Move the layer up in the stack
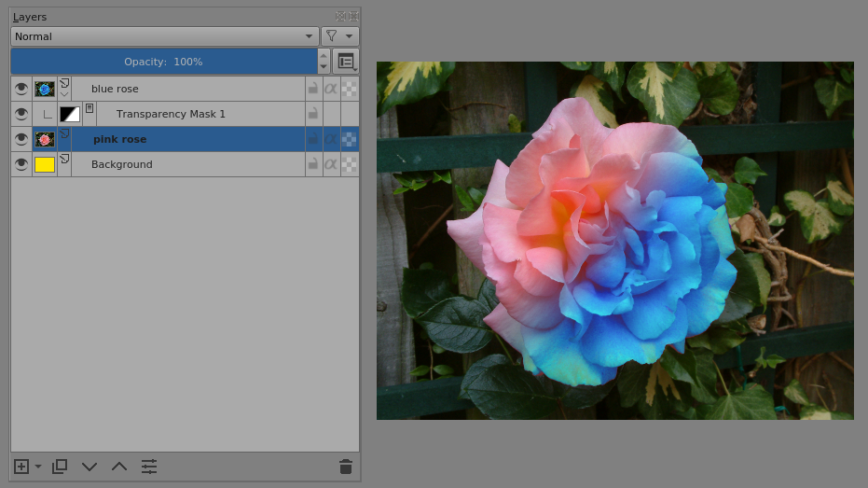The height and width of the screenshot is (488, 868). point(119,467)
